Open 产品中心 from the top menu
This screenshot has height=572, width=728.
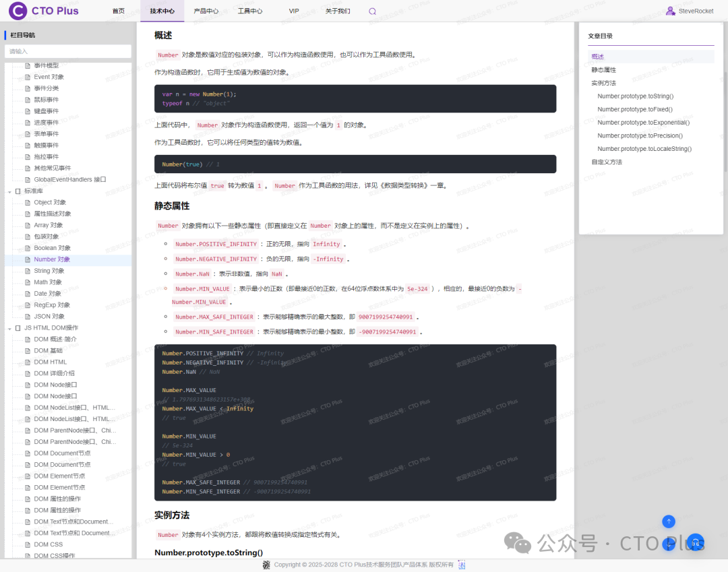[206, 11]
